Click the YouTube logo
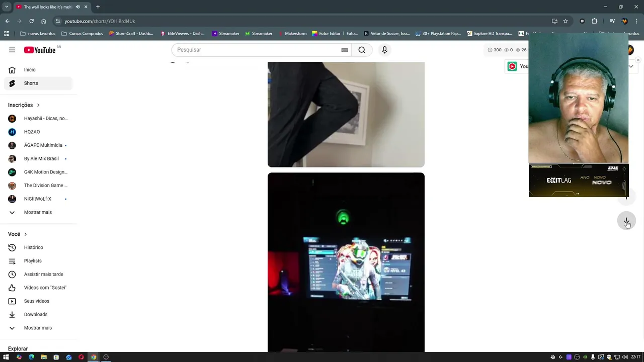 (40, 50)
